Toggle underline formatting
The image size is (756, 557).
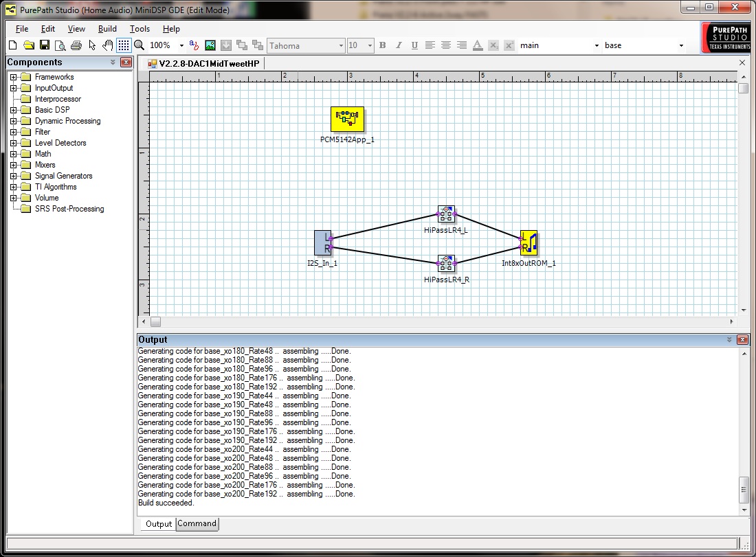tap(414, 45)
